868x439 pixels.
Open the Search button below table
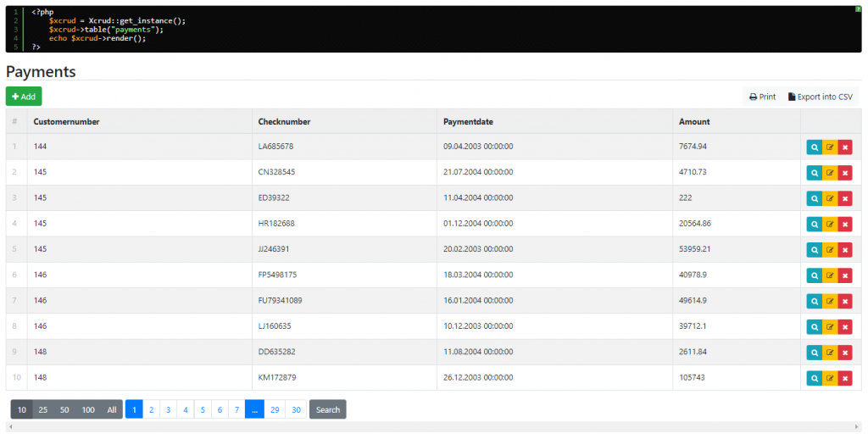pyautogui.click(x=328, y=409)
